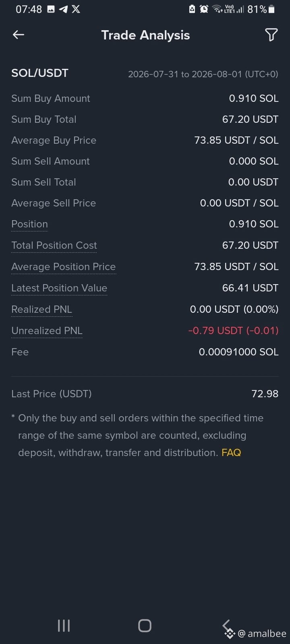
Task: Show explanation for Latest Position Value
Action: (x=59, y=288)
